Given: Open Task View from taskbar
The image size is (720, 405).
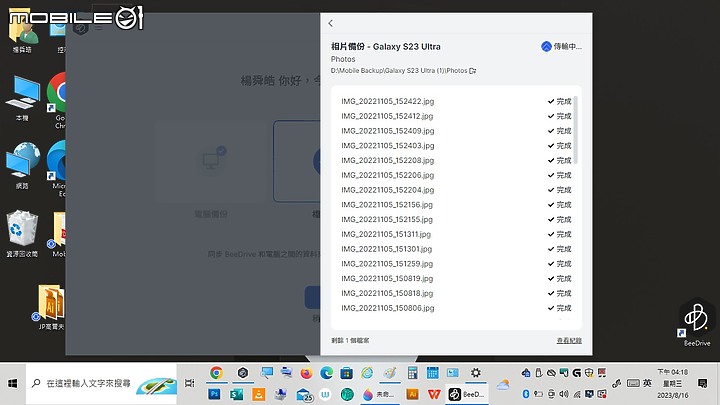Looking at the screenshot, I should coord(189,383).
